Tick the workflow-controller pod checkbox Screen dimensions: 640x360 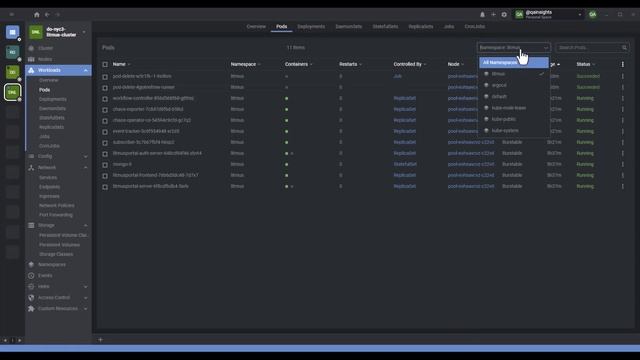pos(105,99)
